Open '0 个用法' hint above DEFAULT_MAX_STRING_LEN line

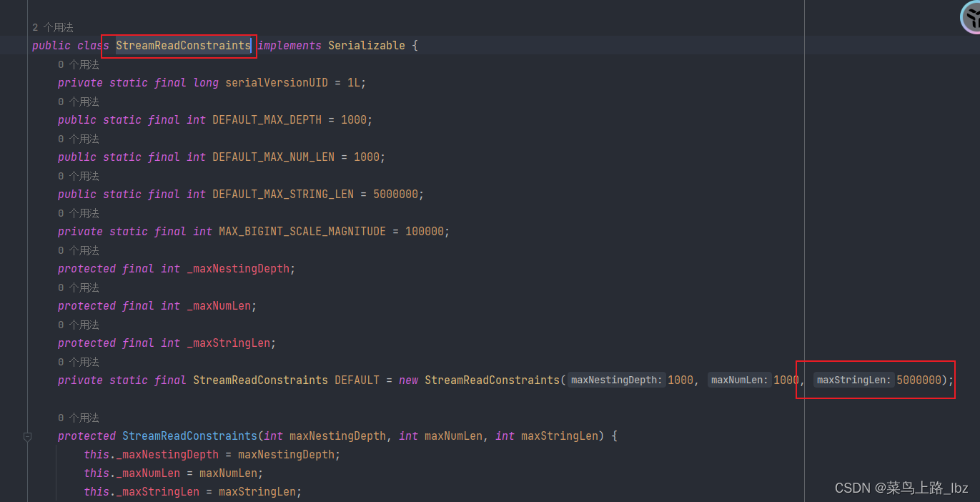[x=79, y=176]
